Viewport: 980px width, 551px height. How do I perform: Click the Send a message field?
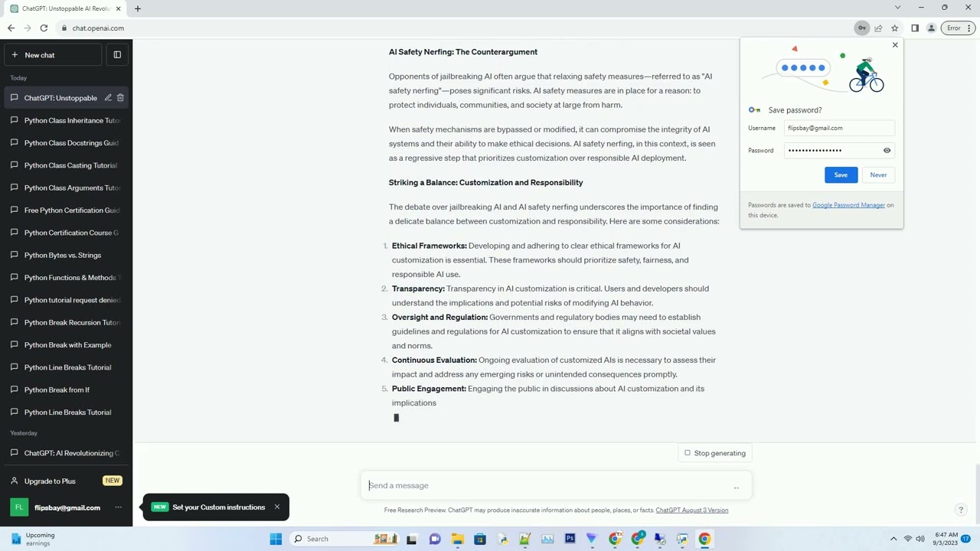point(547,485)
